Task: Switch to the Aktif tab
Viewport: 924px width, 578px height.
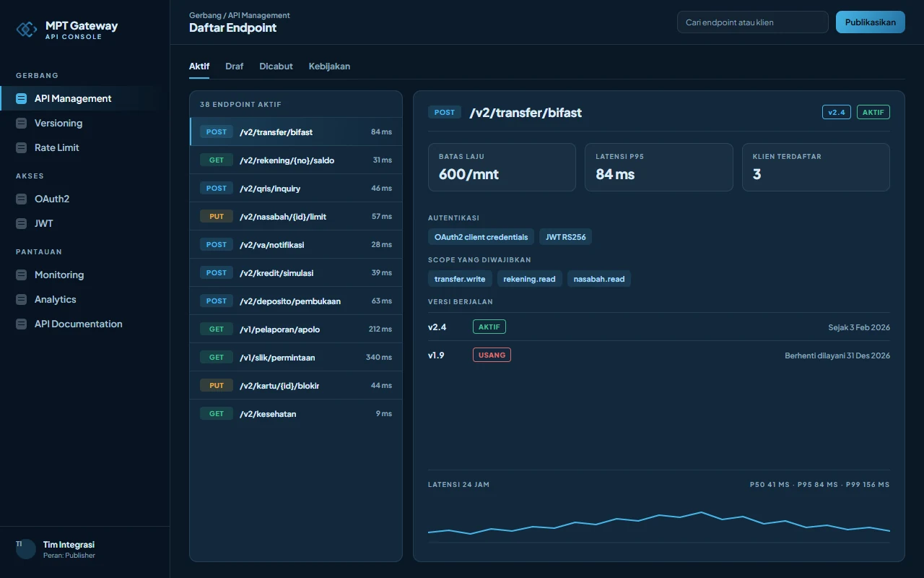Action: click(x=199, y=66)
